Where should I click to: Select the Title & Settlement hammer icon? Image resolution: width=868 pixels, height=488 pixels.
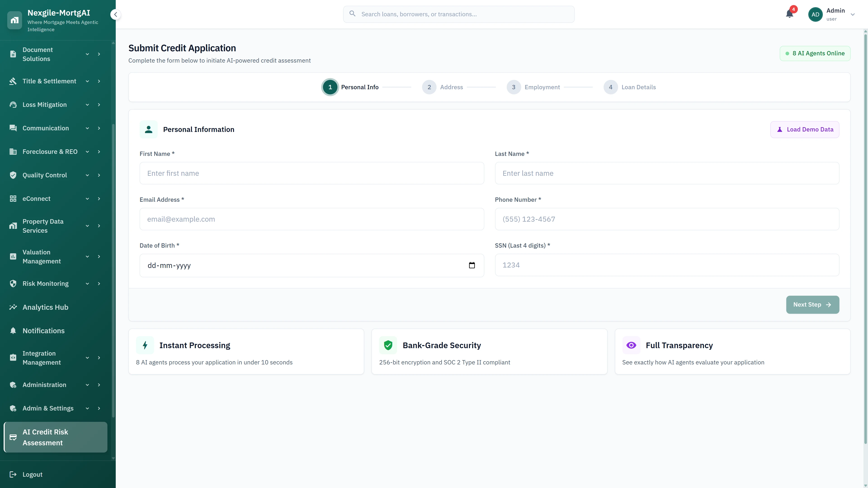point(13,81)
